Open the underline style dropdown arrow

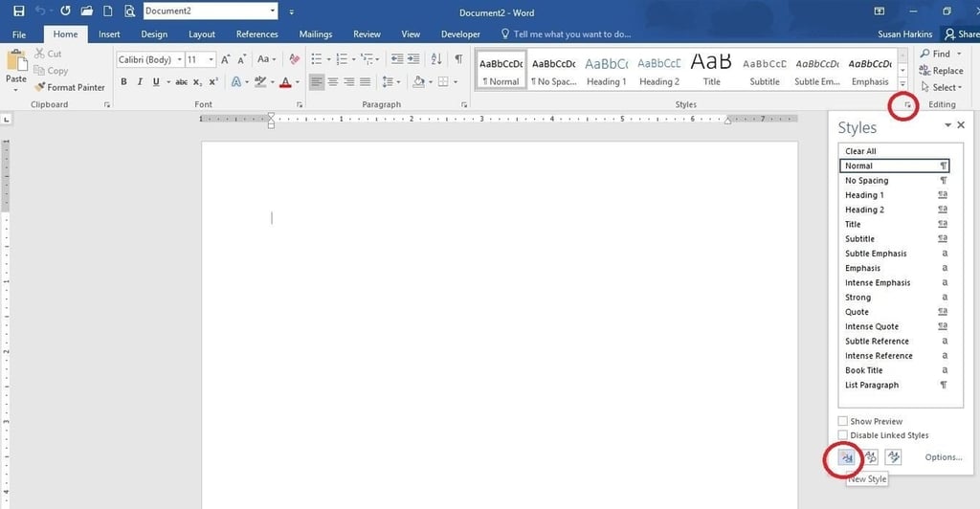coord(168,82)
